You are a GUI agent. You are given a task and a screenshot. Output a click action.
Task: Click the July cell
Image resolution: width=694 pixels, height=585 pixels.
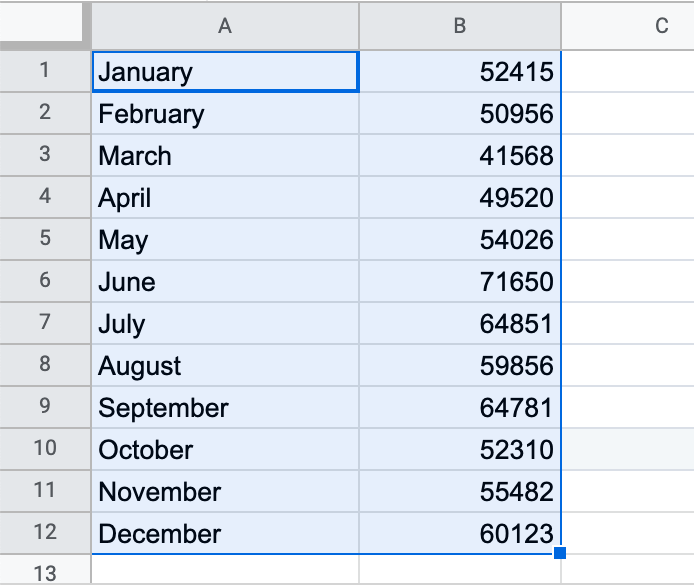click(225, 324)
